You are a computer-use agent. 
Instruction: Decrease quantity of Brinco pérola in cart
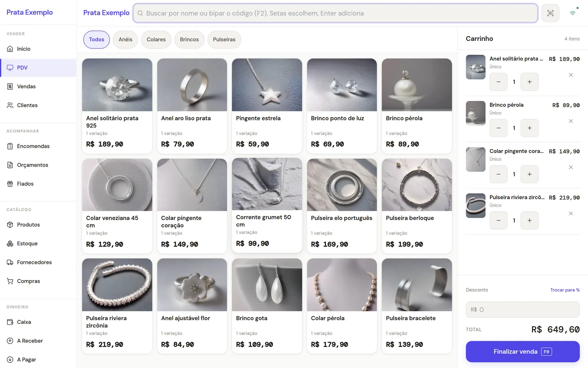498,128
